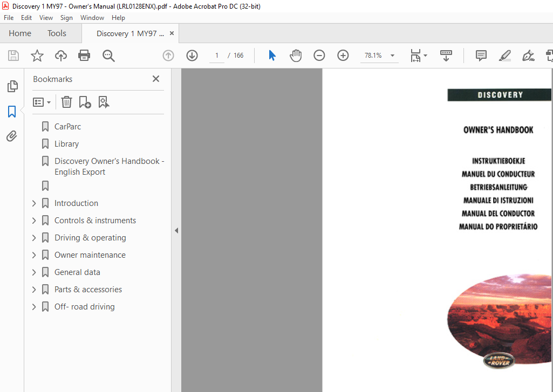553x392 pixels.
Task: Print the document with the printer icon
Action: pos(84,56)
